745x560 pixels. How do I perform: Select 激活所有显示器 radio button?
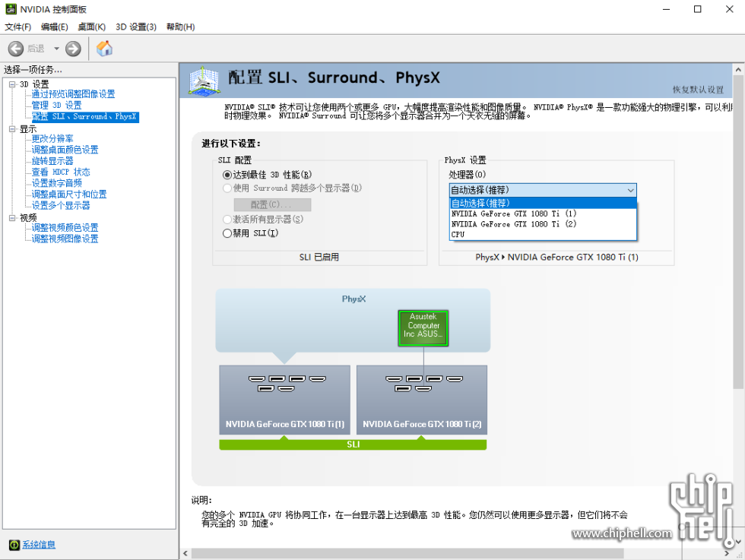click(x=227, y=220)
